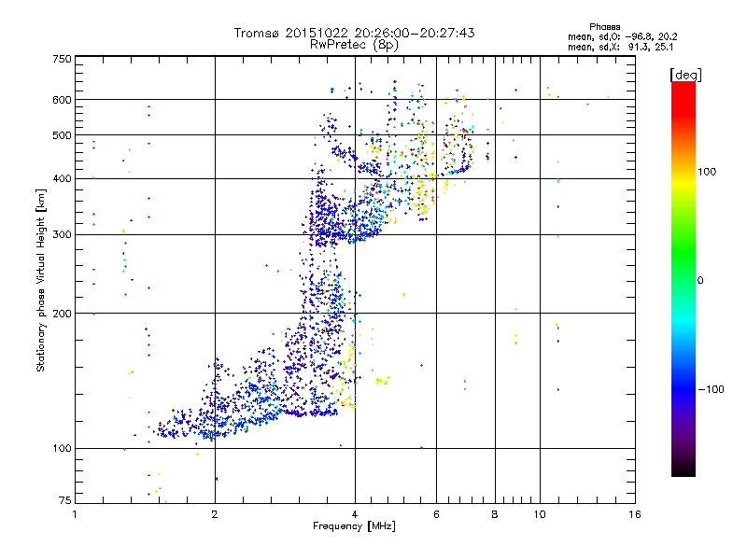Viewport: 747px width, 560px height.
Task: Click the phase colorbar
Action: click(684, 279)
